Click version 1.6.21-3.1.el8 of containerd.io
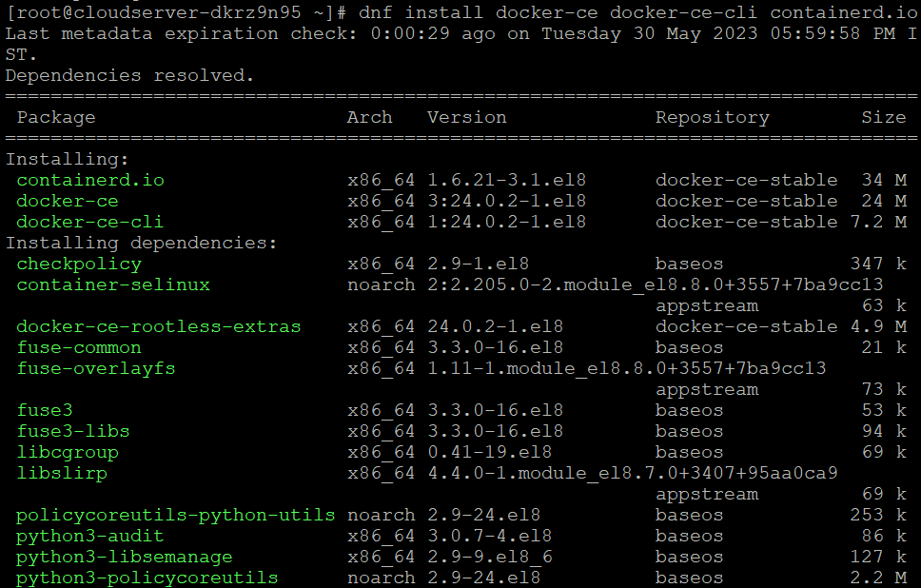Viewport: 921px width, 588px height. [x=507, y=180]
